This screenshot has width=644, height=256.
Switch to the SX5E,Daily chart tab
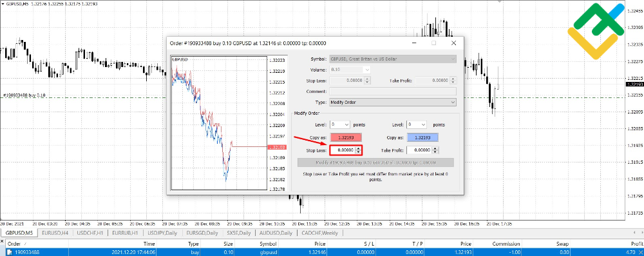pyautogui.click(x=239, y=233)
